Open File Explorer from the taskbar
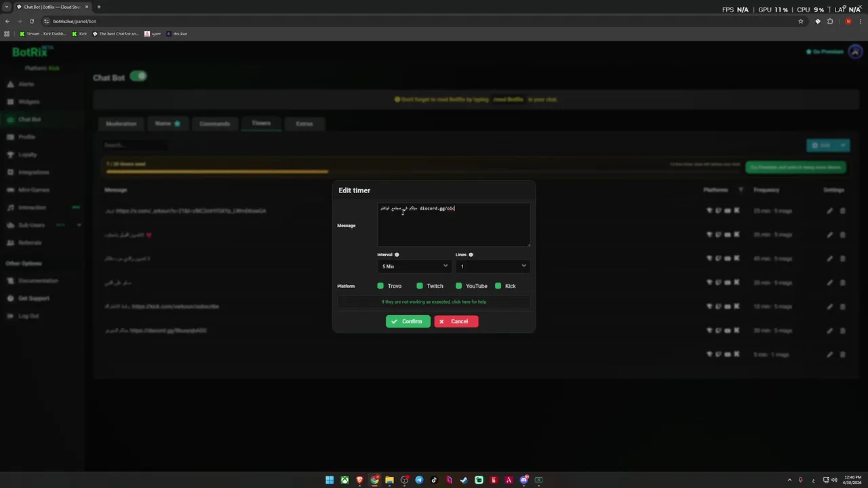This screenshot has height=488, width=868. [x=389, y=480]
